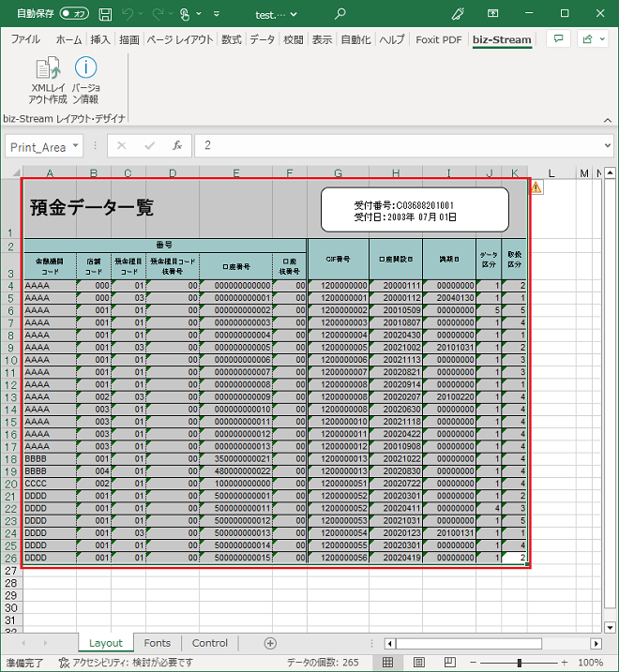Click the vertical scrollbar down arrow

[x=610, y=627]
